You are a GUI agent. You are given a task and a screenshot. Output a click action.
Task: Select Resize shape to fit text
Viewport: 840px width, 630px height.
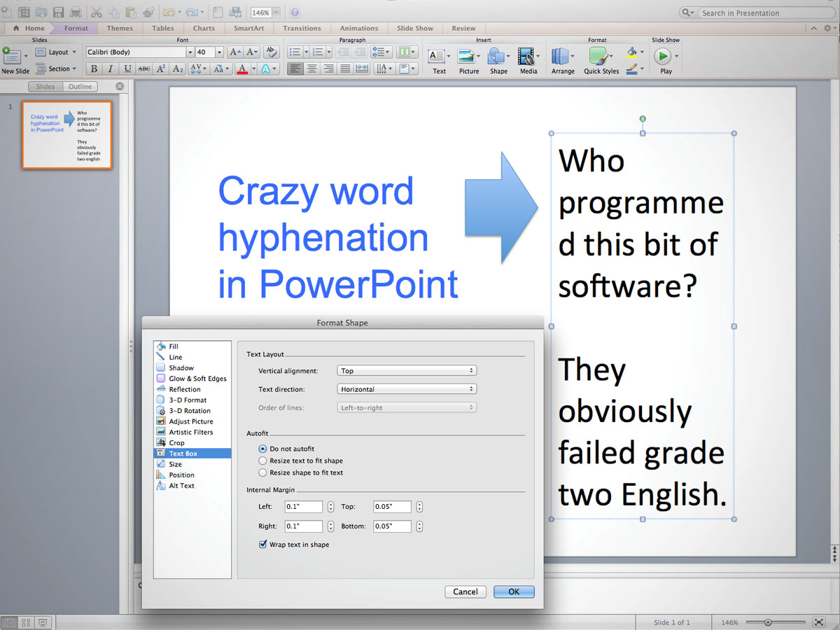pyautogui.click(x=263, y=472)
